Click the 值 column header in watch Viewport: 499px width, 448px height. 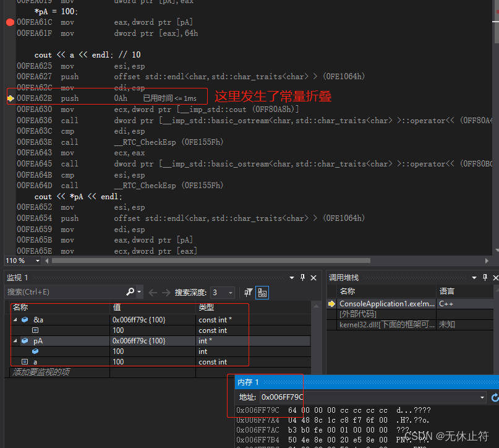(117, 308)
